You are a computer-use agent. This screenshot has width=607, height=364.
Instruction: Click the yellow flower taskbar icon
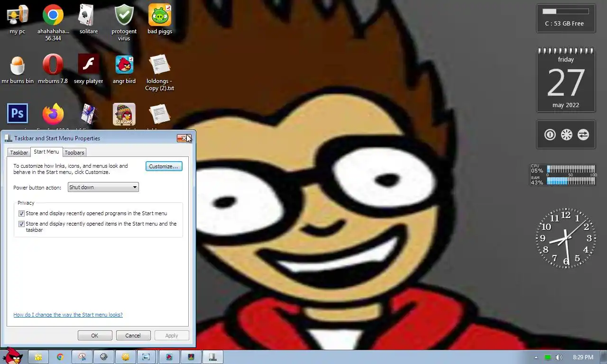click(x=38, y=357)
